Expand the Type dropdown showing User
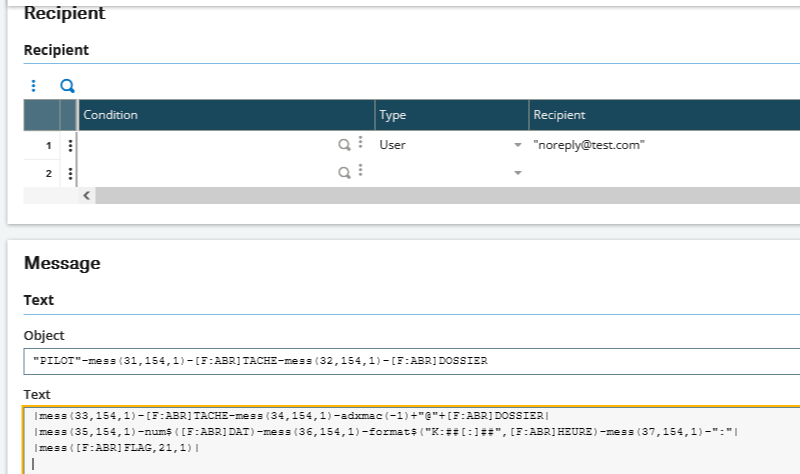Screen dimensions: 800x474 (517, 146)
